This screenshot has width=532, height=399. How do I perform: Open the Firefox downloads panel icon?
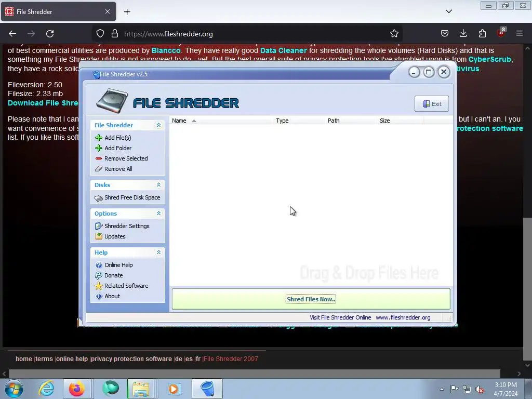click(x=463, y=34)
